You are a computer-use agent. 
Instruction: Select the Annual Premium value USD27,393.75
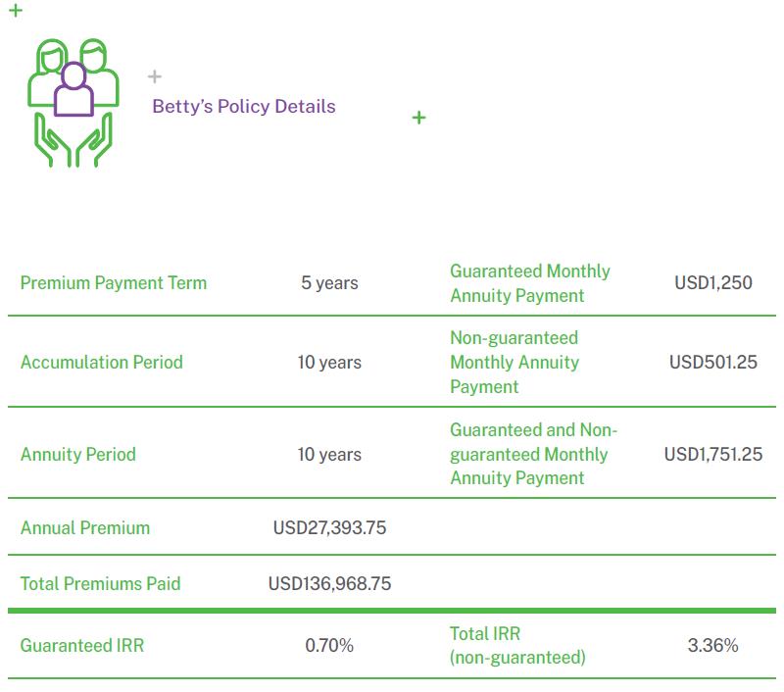point(329,527)
